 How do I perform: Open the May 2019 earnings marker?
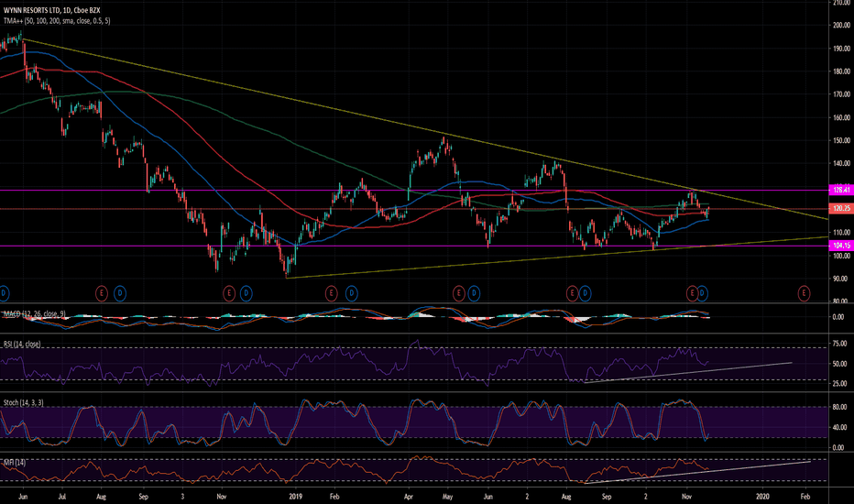pos(458,293)
